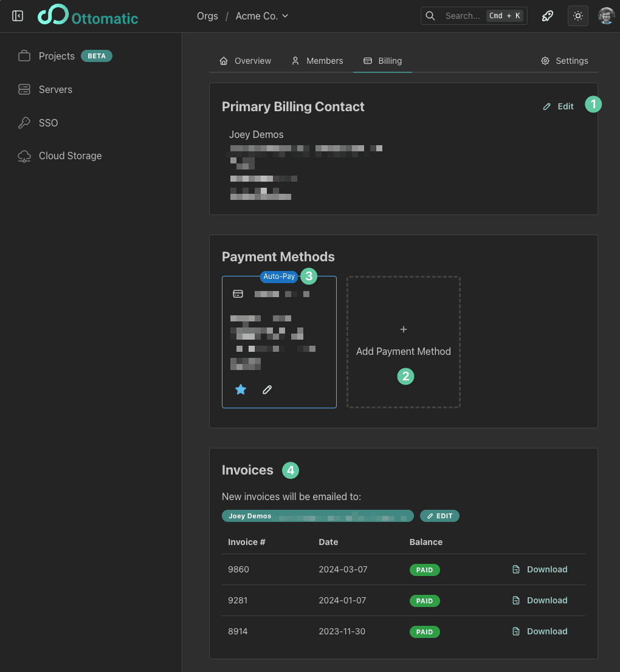The width and height of the screenshot is (620, 672).
Task: Download invoice 8914
Action: 540,631
